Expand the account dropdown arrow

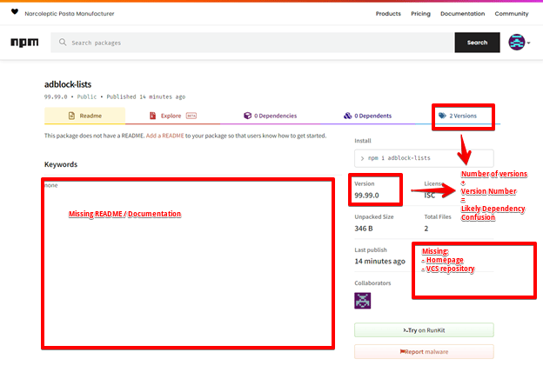coord(528,43)
